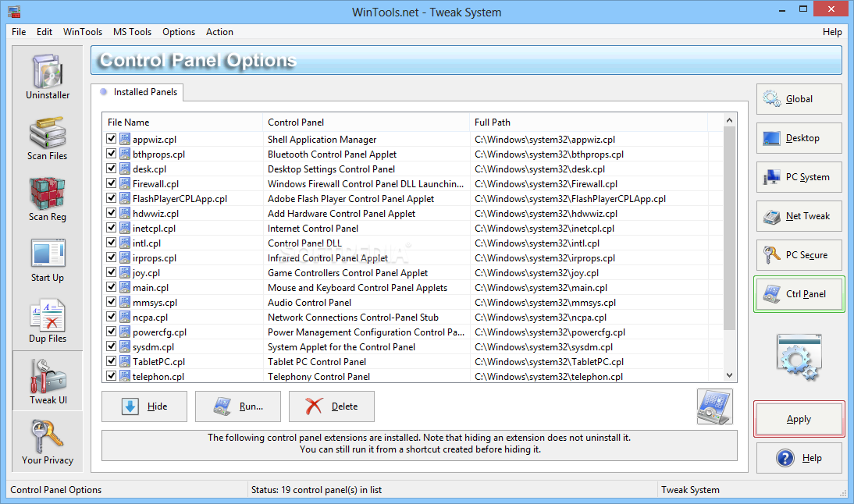854x504 pixels.
Task: Click the file icon for telephon.cpl
Action: 125,376
